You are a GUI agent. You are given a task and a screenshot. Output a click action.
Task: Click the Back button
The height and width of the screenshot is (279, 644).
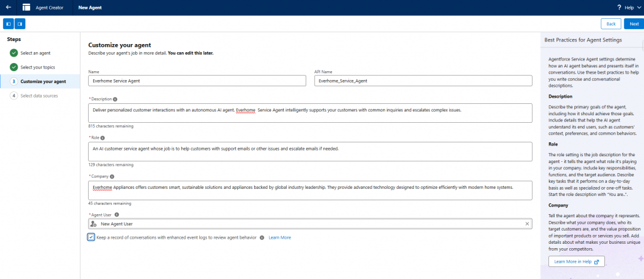tap(611, 24)
